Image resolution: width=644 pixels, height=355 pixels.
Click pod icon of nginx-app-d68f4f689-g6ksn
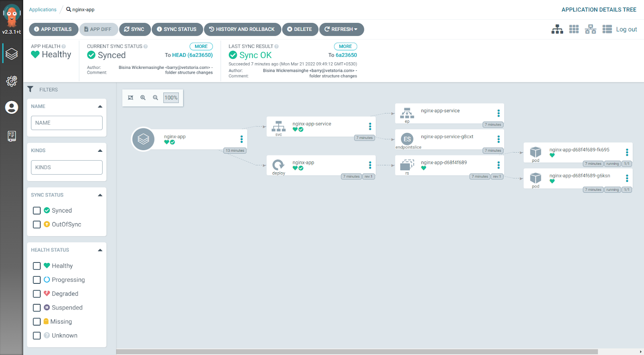535,178
